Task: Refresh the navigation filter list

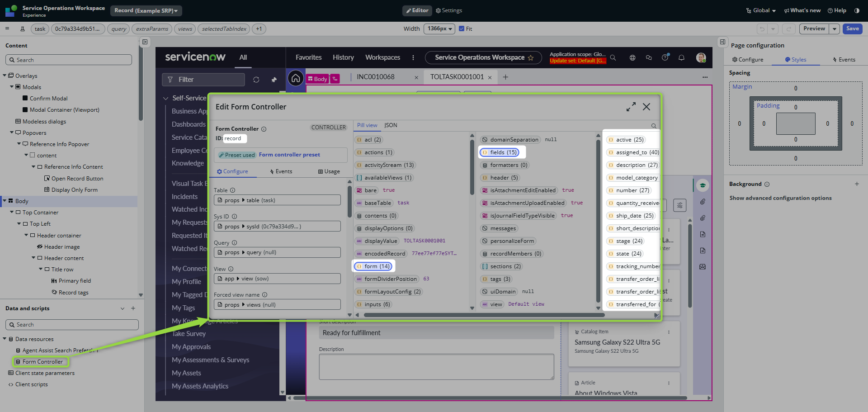Action: tap(256, 80)
